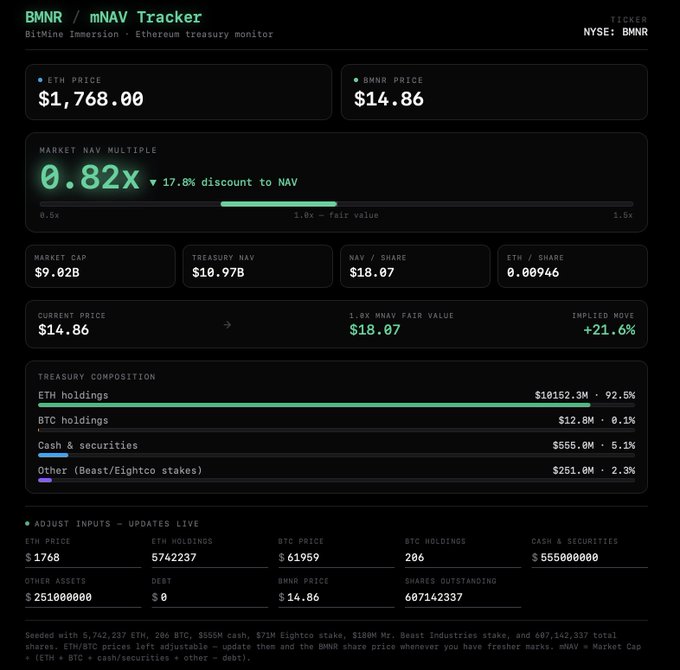Click the 1.5x gauge scale label
680x670 pixels.
click(x=623, y=216)
